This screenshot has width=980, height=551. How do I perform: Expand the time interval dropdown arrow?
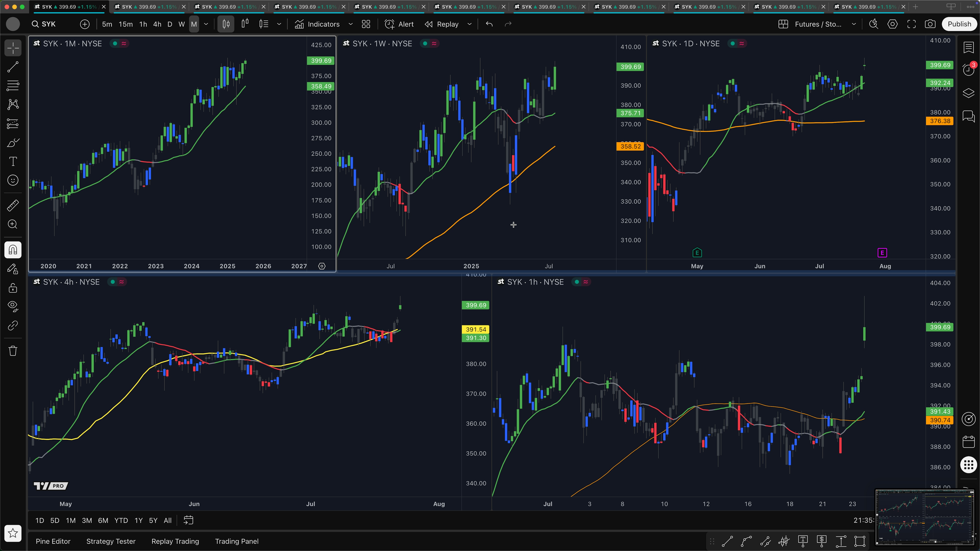[x=206, y=24]
